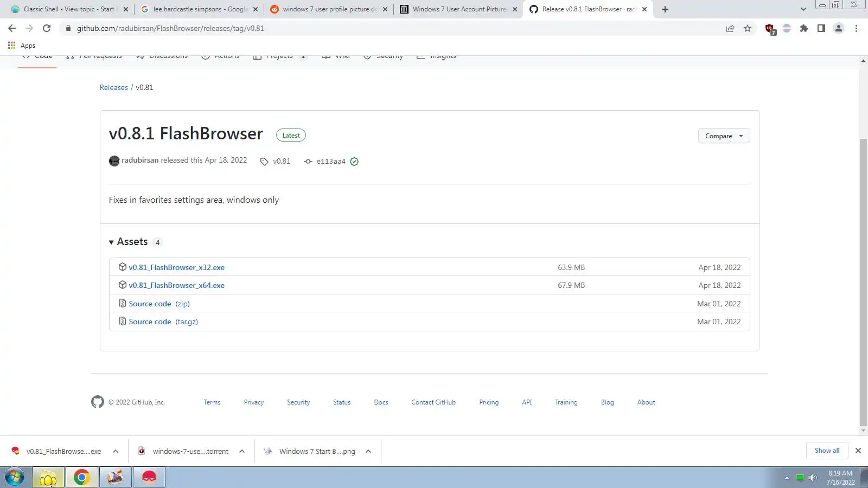
Task: Show hidden system tray icons
Action: click(x=787, y=478)
